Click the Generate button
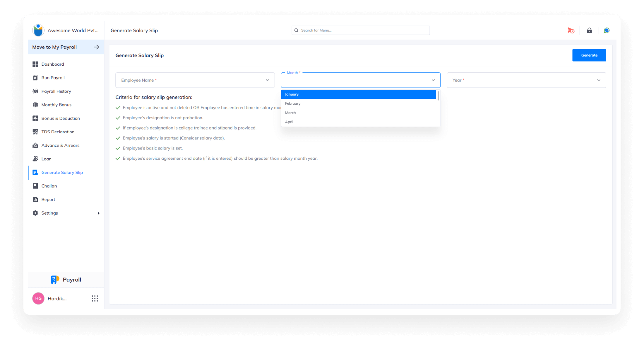Image resolution: width=644 pixels, height=347 pixels. [589, 55]
